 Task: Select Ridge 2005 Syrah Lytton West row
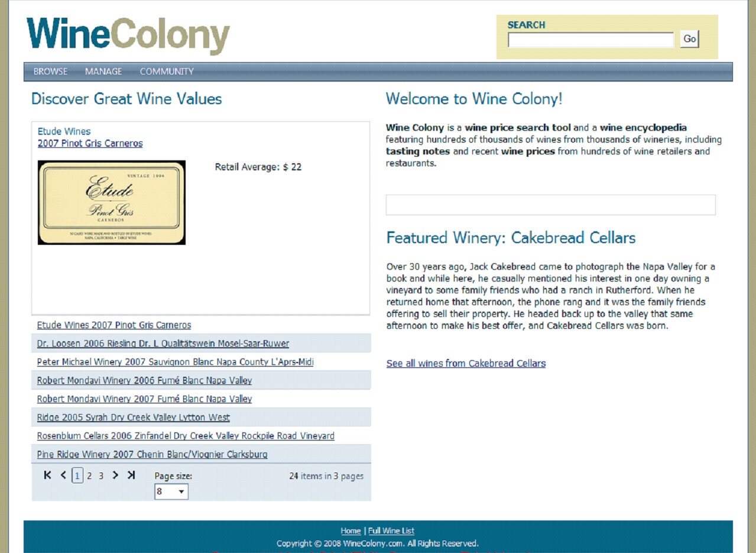click(201, 417)
